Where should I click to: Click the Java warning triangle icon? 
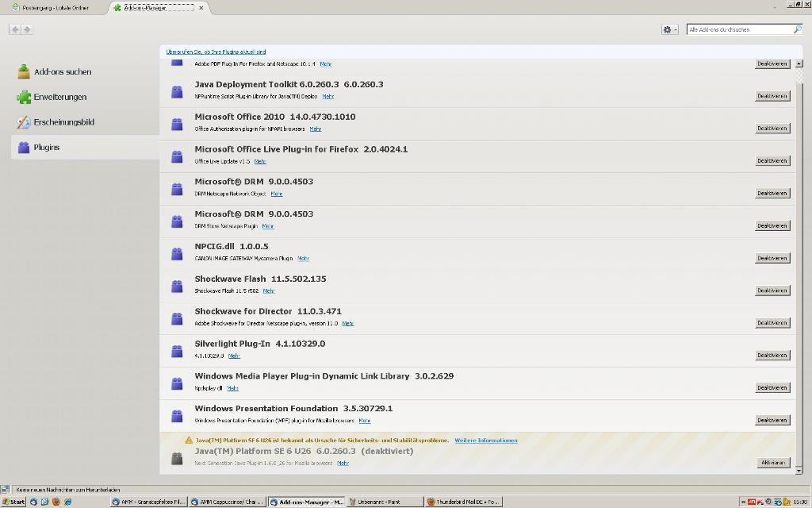(189, 440)
